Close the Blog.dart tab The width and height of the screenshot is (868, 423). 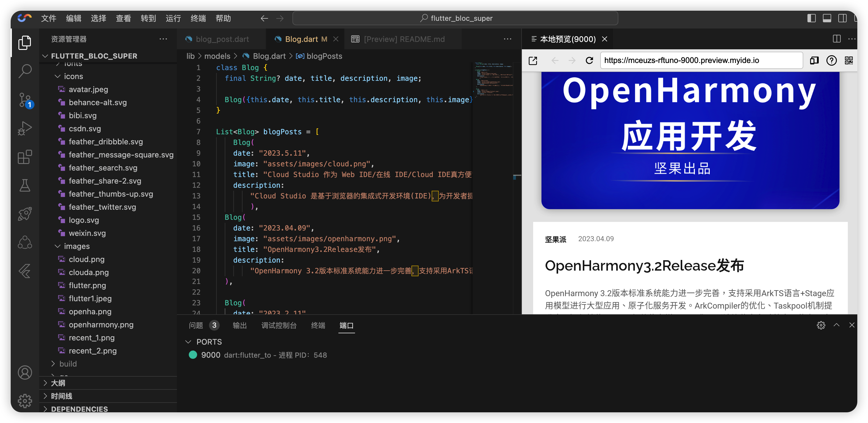[x=336, y=39]
